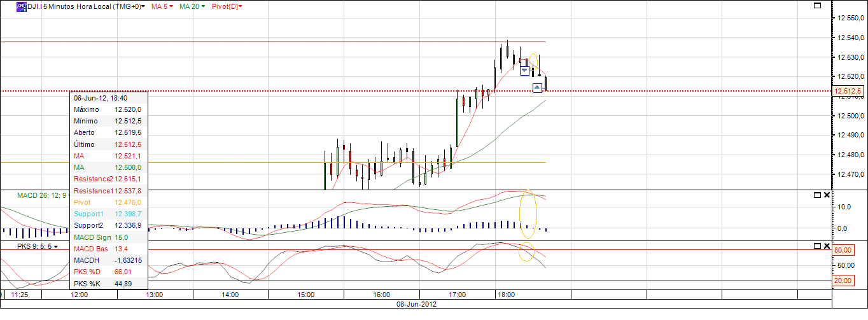Close the PKS stochastic panel
Viewport: 868px width, 320px height.
[827, 246]
